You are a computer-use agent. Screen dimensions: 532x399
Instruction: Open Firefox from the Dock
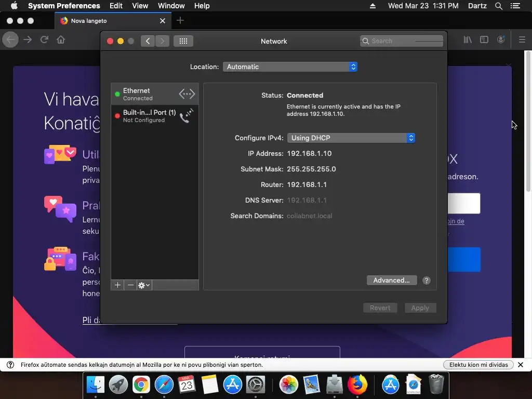(357, 384)
